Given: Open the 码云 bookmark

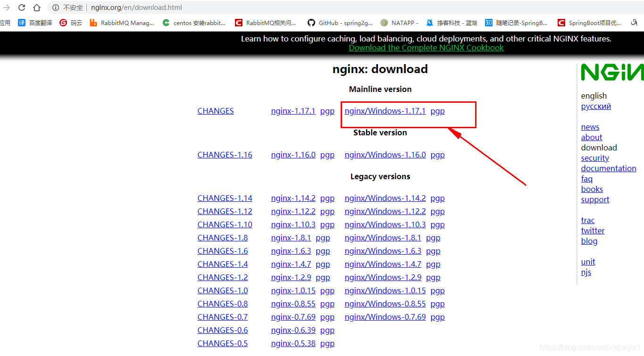Looking at the screenshot, I should 71,23.
